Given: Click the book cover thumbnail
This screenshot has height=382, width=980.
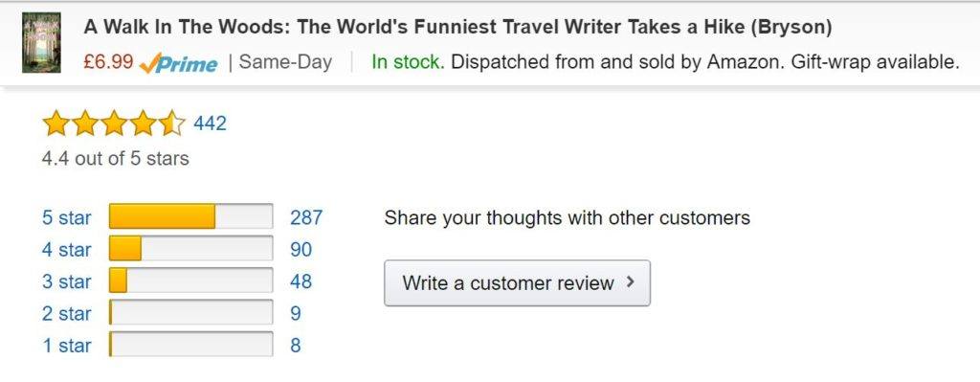Looking at the screenshot, I should point(41,42).
